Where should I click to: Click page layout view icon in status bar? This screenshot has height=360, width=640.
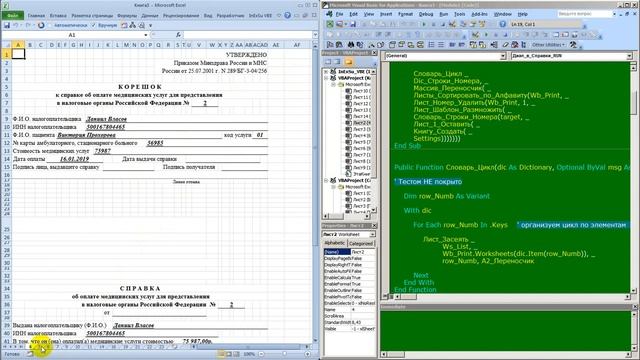tap(229, 354)
